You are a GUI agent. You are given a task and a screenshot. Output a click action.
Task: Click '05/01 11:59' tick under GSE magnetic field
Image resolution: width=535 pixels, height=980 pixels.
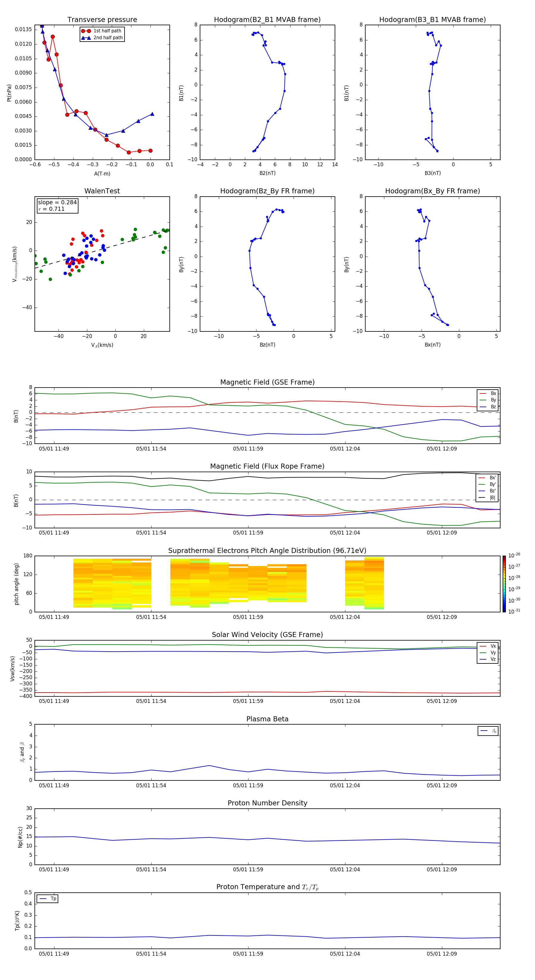coord(248,449)
